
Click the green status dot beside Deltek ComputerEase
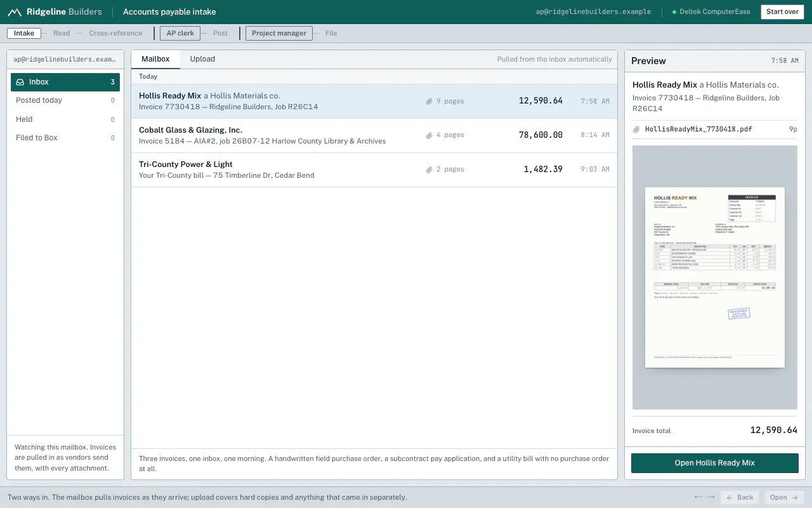tap(674, 12)
